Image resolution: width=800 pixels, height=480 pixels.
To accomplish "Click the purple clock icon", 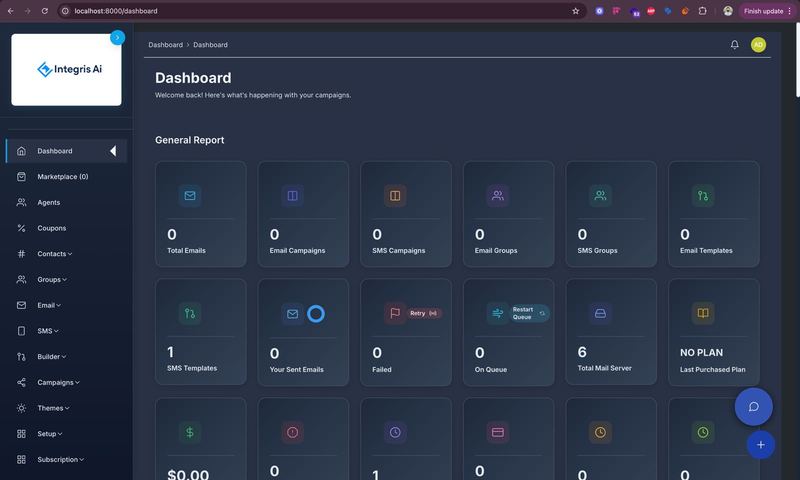I will point(395,433).
